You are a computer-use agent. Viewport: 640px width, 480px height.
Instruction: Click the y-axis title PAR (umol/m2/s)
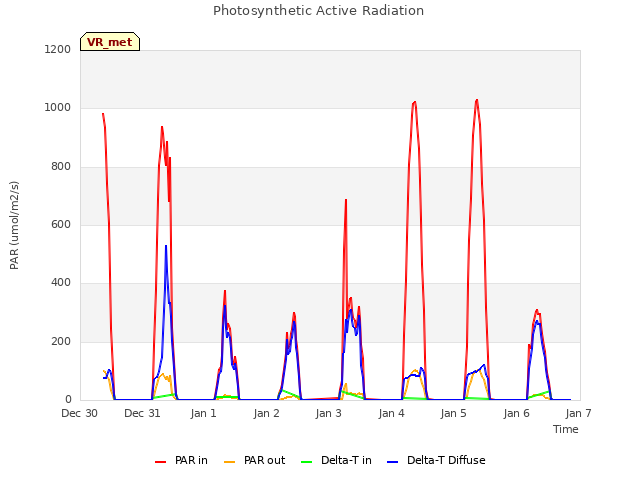14,225
